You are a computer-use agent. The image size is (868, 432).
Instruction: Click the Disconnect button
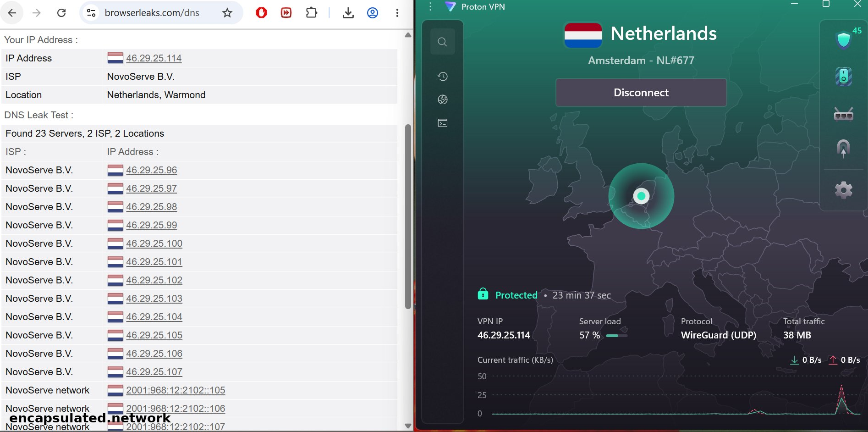click(641, 93)
